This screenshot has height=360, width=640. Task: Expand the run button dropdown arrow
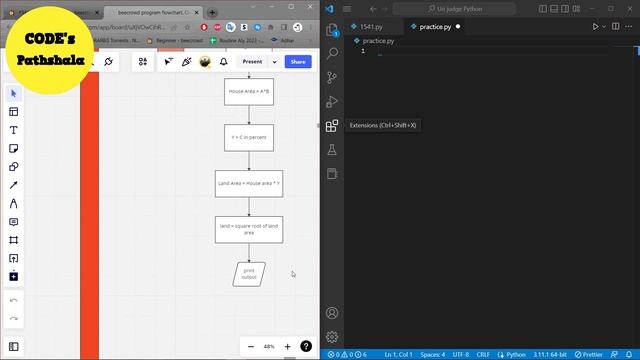[604, 27]
